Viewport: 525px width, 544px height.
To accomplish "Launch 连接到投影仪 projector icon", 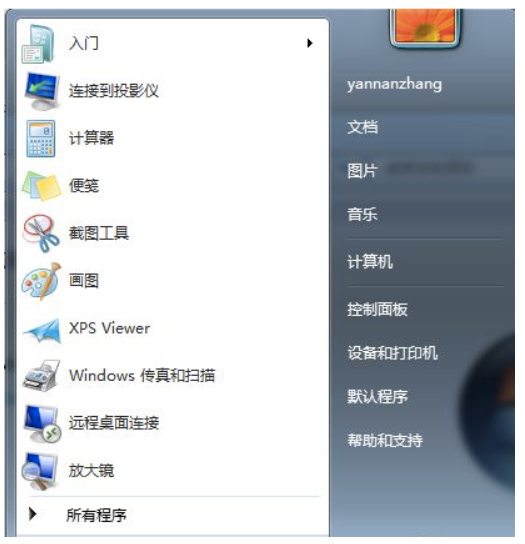I will pos(42,91).
